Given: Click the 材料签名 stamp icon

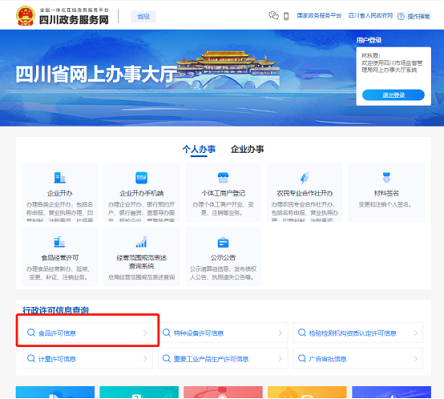Looking at the screenshot, I should [x=386, y=178].
